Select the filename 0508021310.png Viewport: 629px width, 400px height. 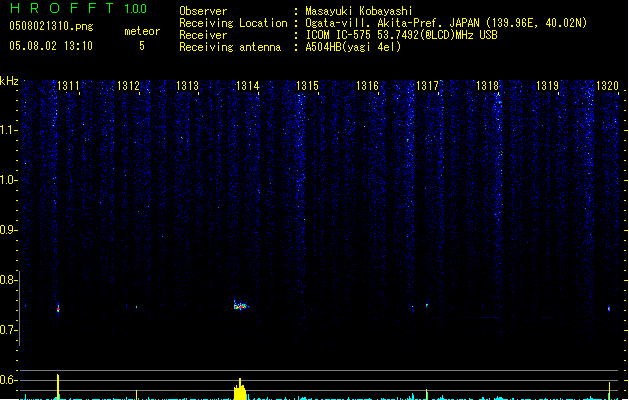[x=51, y=26]
